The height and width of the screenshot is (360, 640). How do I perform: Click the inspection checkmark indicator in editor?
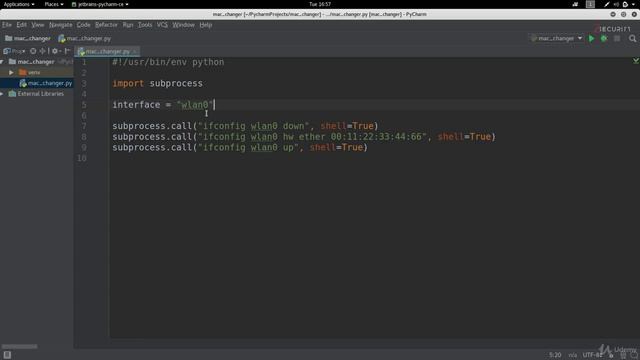tap(636, 60)
